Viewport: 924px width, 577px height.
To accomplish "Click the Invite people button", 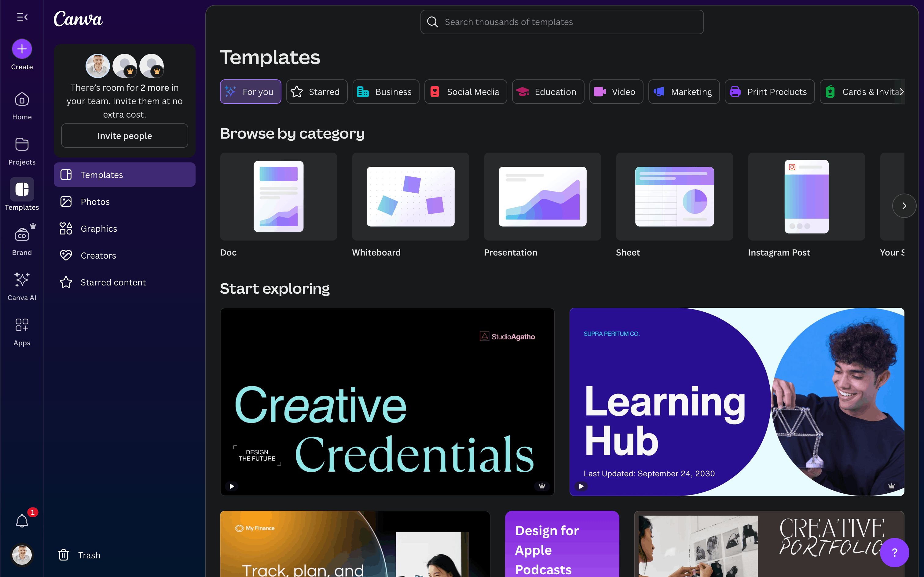I will tap(124, 136).
